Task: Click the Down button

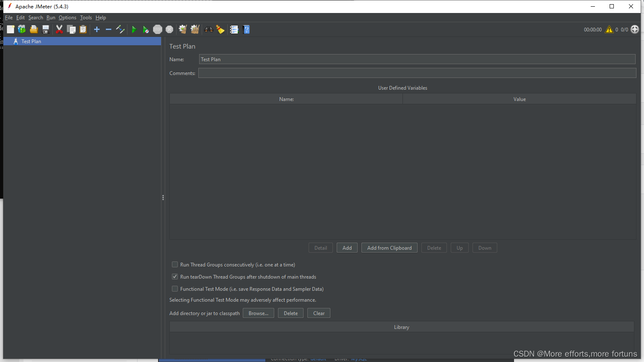Action: 485,248
